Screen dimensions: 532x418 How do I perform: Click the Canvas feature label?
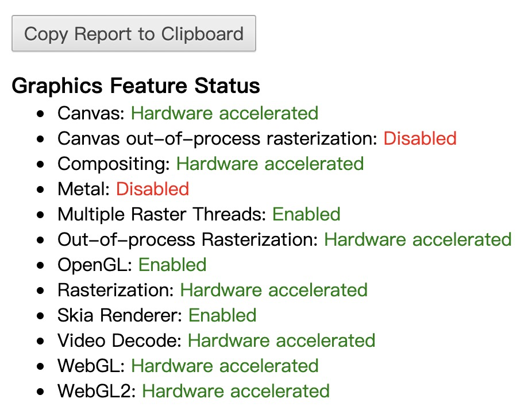pos(91,113)
